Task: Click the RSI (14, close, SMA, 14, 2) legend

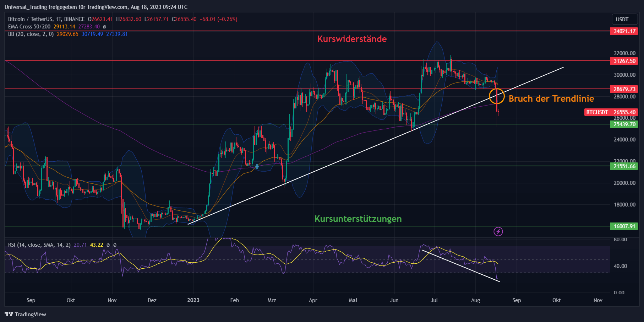Action: tap(39, 245)
